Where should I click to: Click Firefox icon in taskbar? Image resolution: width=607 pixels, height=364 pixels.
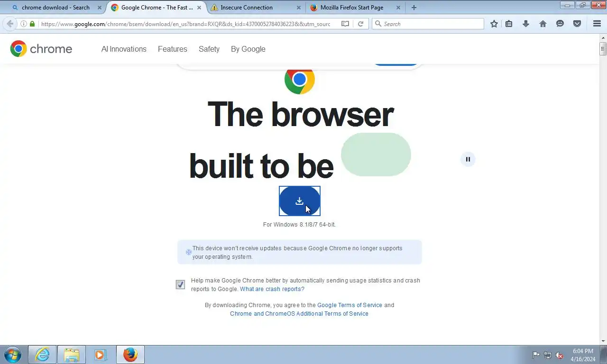tap(130, 355)
